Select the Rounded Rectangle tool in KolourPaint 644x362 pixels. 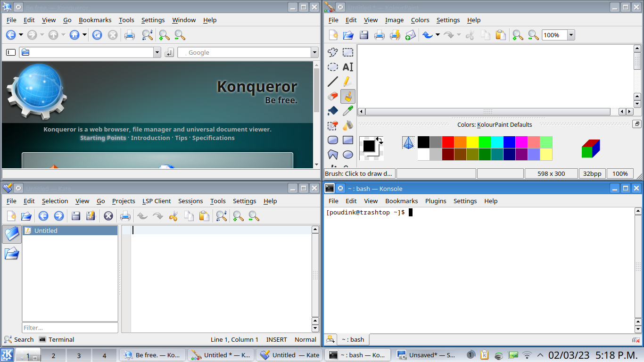tap(333, 140)
